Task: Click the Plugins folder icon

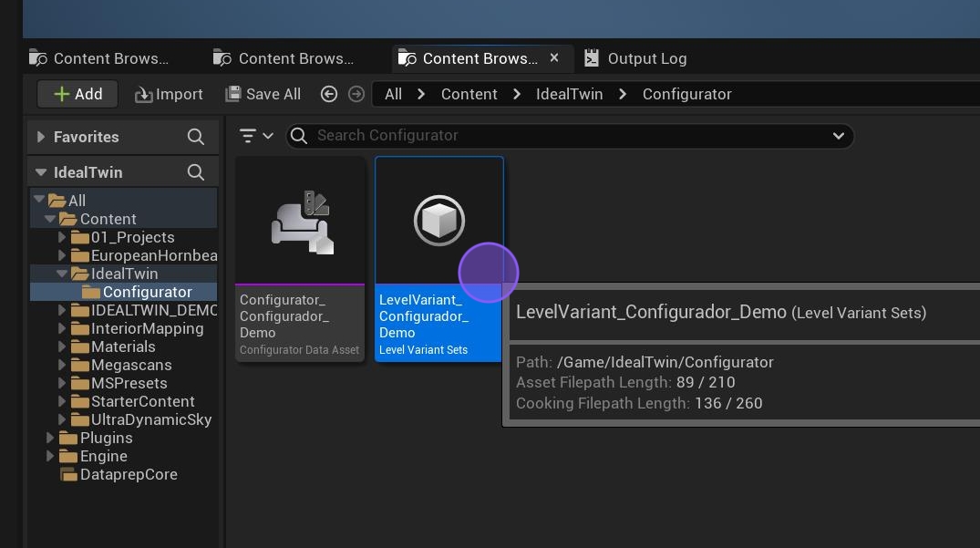Action: coord(68,438)
